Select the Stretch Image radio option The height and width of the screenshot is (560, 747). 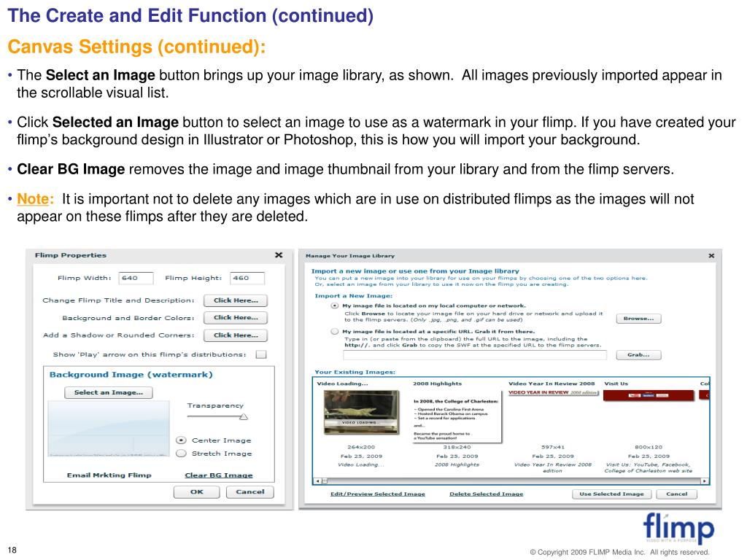[181, 454]
